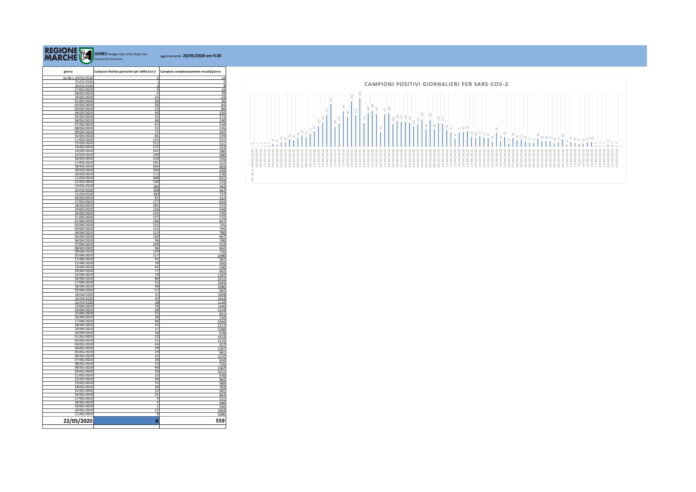Viewport: 696px width, 492px height.
Task: Click the 'giorno' column header
Action: pos(68,71)
